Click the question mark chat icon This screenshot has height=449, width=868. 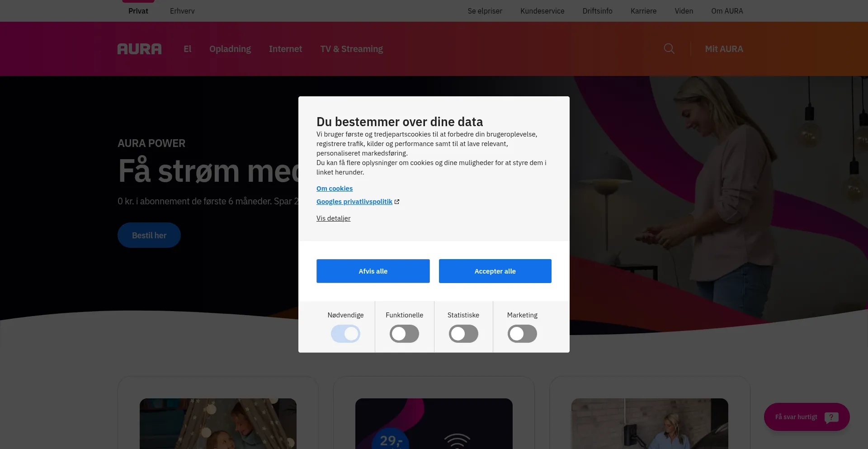pyautogui.click(x=831, y=417)
